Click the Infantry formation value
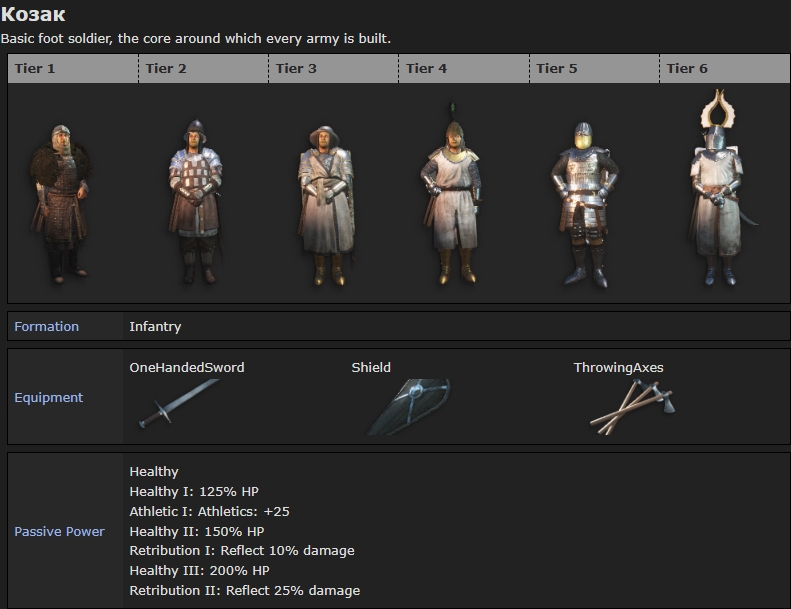Viewport: 791px width, 609px height. click(x=155, y=327)
